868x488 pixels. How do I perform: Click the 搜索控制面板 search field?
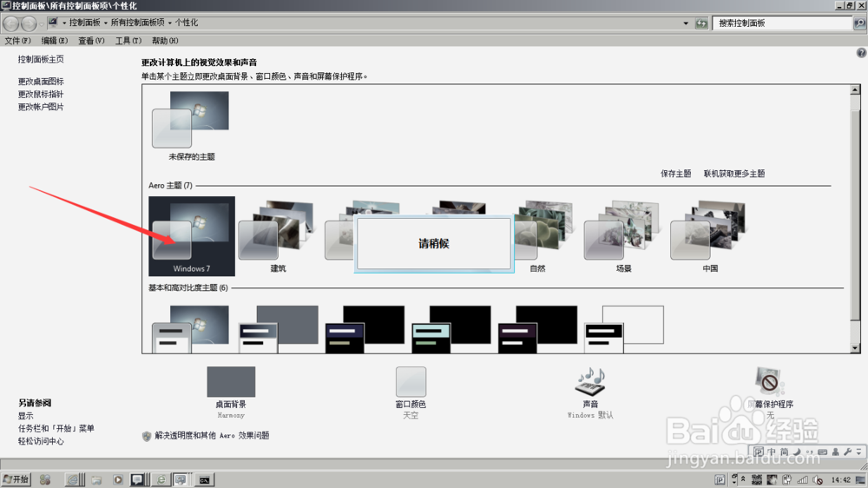click(x=782, y=23)
